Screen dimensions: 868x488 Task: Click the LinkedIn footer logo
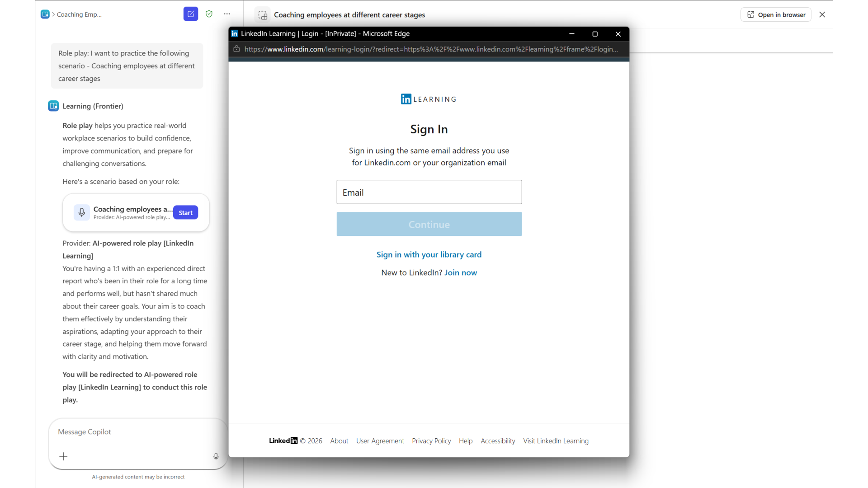[x=283, y=441]
